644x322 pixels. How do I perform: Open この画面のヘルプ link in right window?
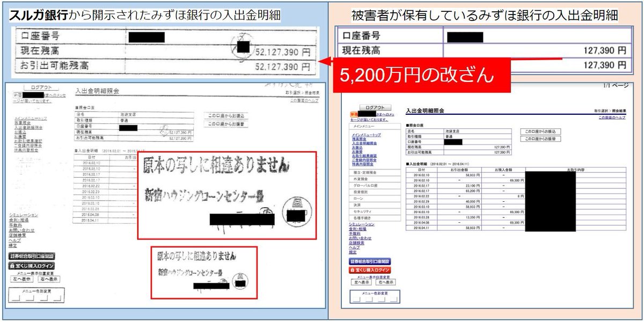click(x=612, y=117)
